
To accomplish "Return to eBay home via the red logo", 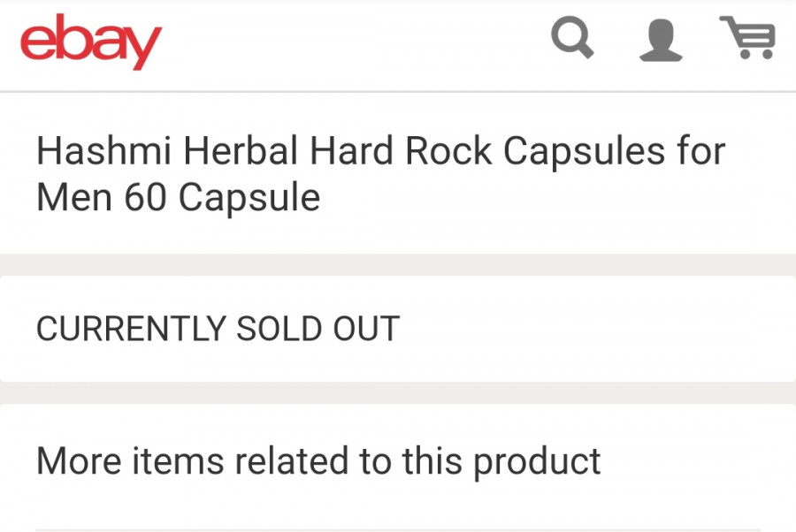I will [x=91, y=40].
